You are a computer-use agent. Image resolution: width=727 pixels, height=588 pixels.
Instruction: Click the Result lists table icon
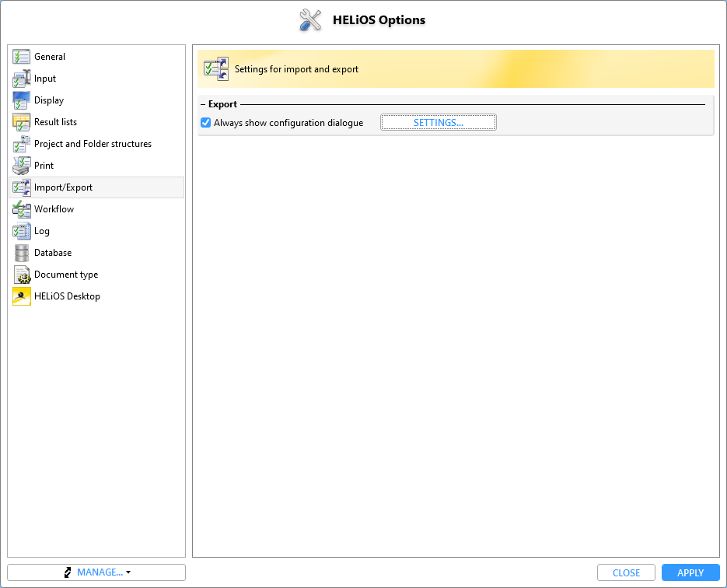pyautogui.click(x=21, y=122)
